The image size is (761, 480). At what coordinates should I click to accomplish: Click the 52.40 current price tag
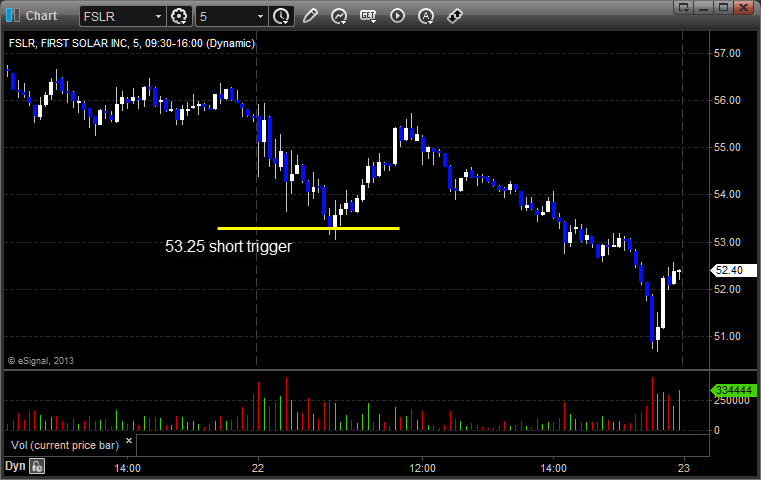[x=733, y=270]
